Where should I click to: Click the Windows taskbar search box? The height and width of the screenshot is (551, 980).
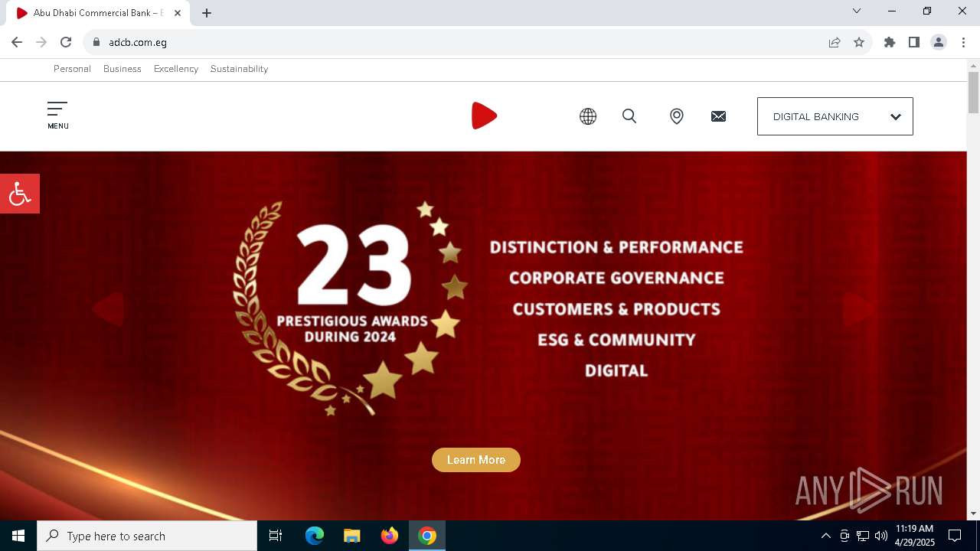[147, 536]
